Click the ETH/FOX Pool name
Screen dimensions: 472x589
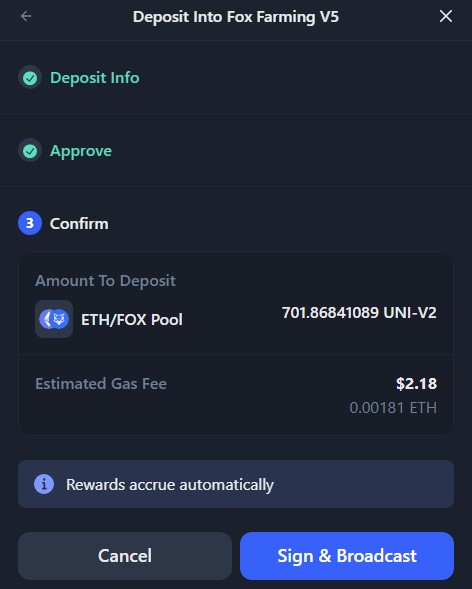(132, 320)
